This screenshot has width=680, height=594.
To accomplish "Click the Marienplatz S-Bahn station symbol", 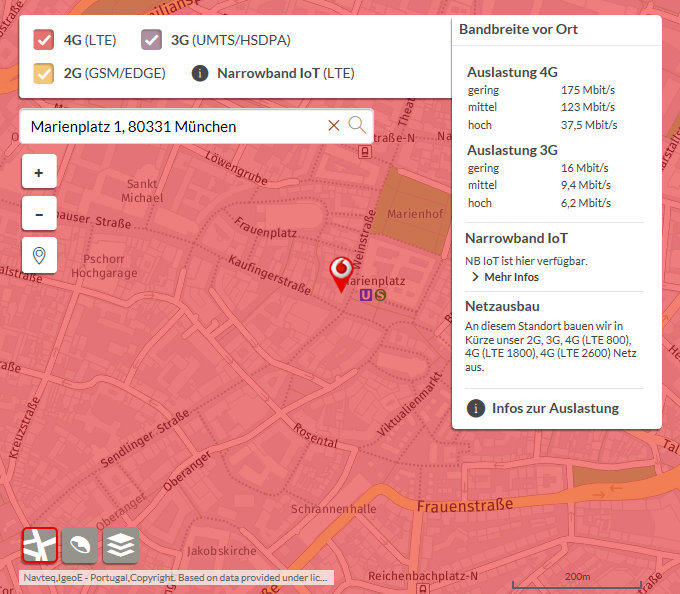I will point(380,295).
